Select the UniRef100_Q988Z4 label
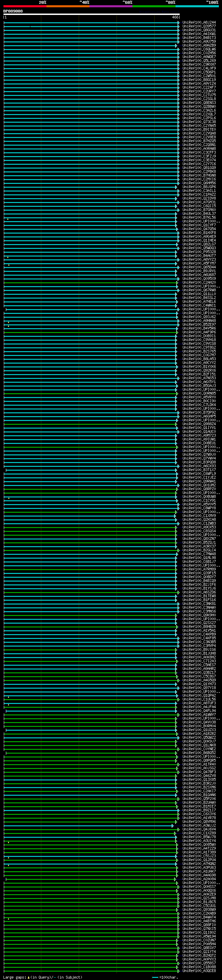The width and height of the screenshot is (222, 980). pyautogui.click(x=199, y=424)
